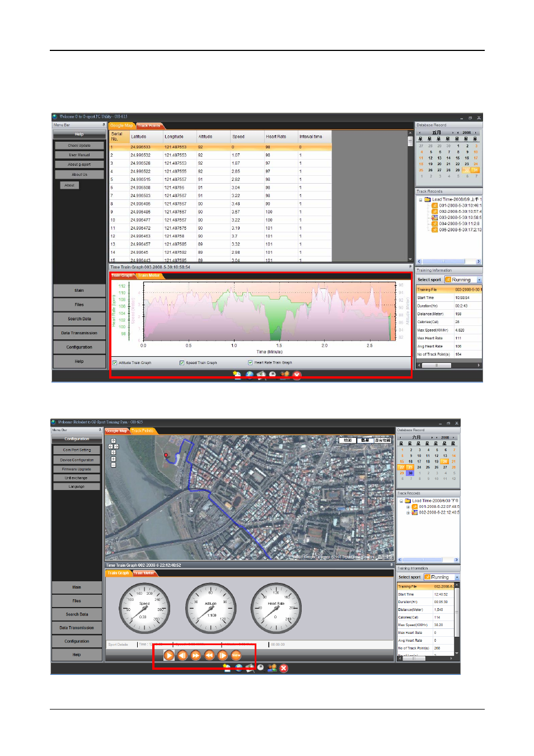The height and width of the screenshot is (756, 534).
Task: Click the track points table vertical scrollbar
Action: pyautogui.click(x=410, y=196)
